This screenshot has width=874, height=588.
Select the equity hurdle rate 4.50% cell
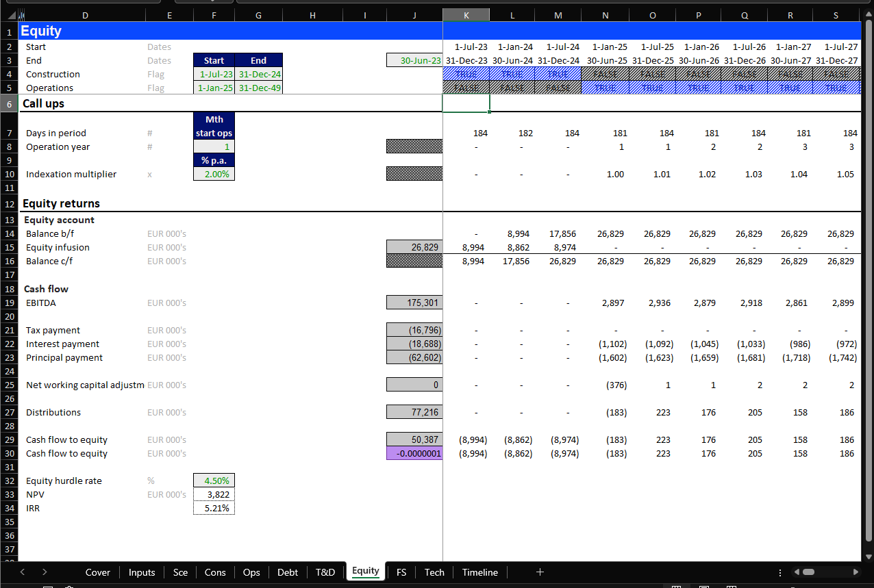[x=214, y=481]
